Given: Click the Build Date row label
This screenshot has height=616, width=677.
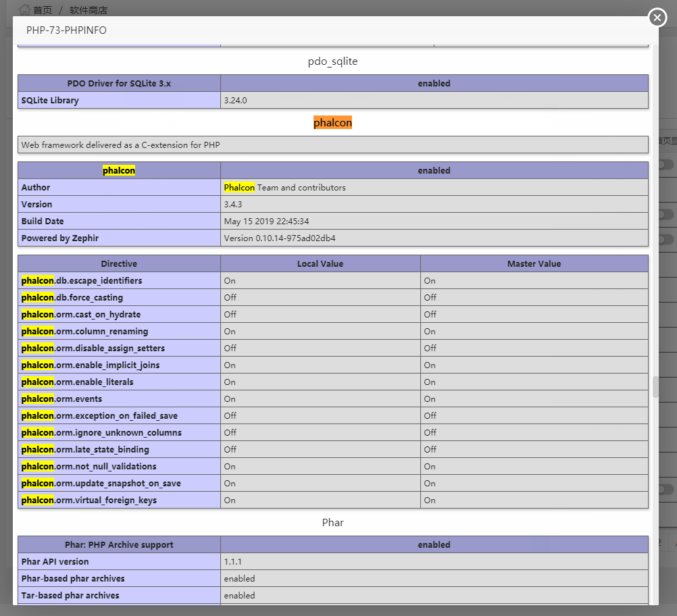Looking at the screenshot, I should (x=43, y=221).
